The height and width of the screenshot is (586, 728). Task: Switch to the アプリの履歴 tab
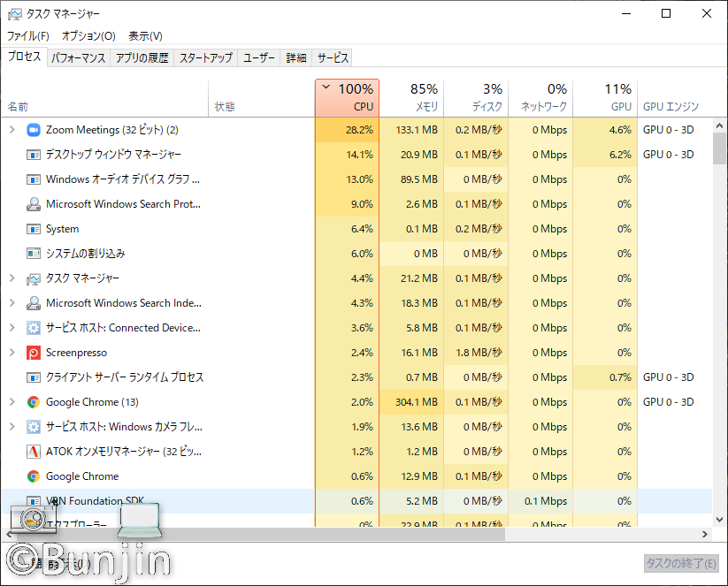142,58
